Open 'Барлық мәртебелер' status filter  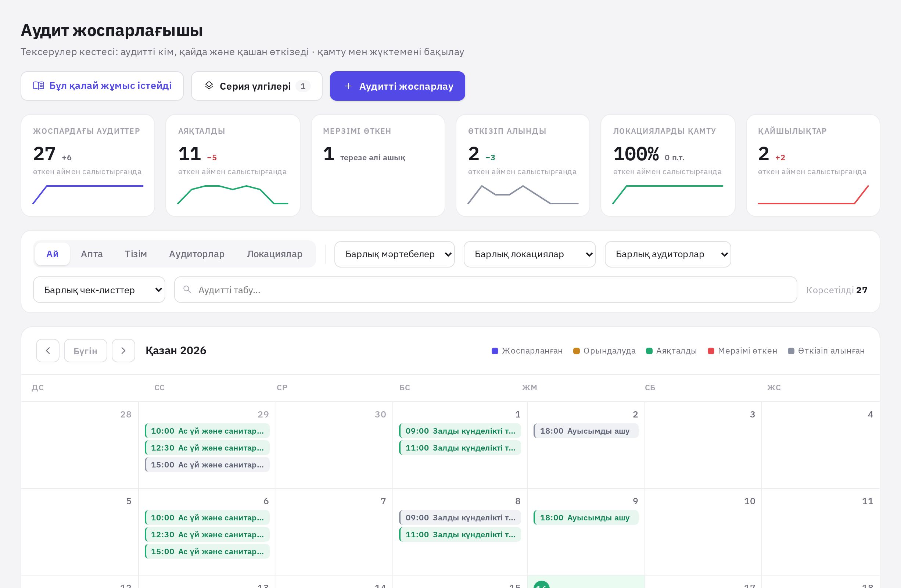pyautogui.click(x=395, y=254)
